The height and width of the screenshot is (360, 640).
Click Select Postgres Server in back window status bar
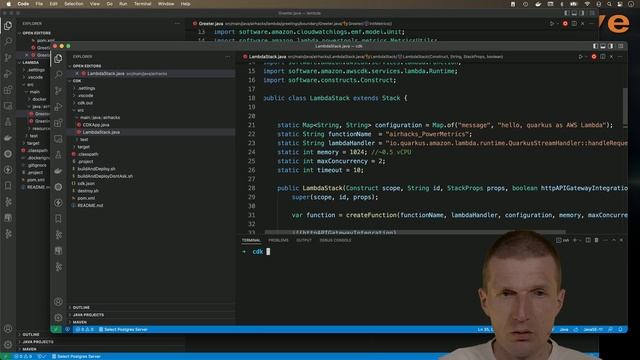[x=76, y=356]
